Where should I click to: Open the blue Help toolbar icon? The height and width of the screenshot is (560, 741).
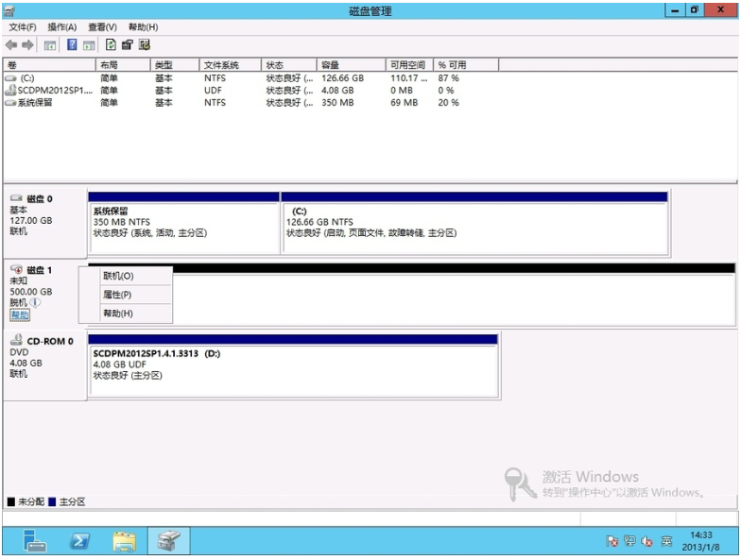point(72,45)
